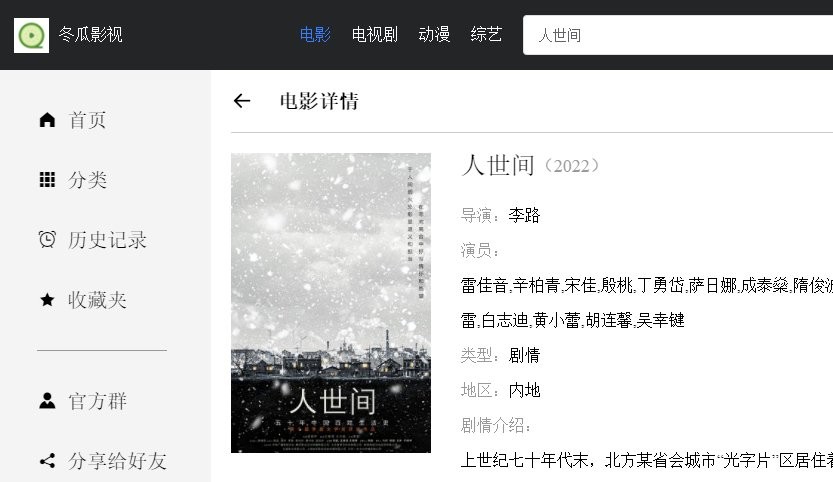Image resolution: width=833 pixels, height=482 pixels.
Task: Click the clock icon for 历史记录
Action: click(47, 240)
